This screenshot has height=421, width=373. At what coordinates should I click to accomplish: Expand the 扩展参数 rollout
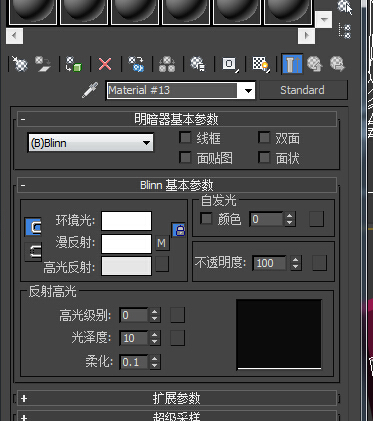(177, 398)
